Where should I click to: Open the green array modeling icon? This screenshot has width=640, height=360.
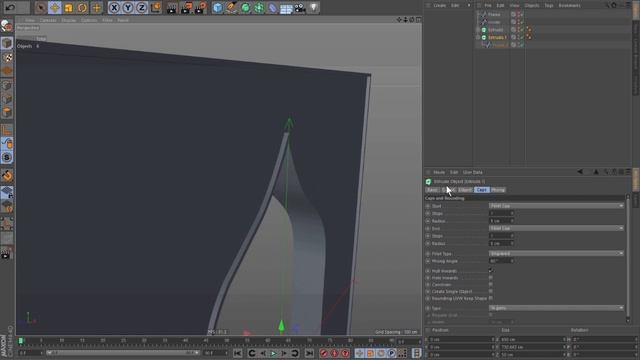coord(259,7)
